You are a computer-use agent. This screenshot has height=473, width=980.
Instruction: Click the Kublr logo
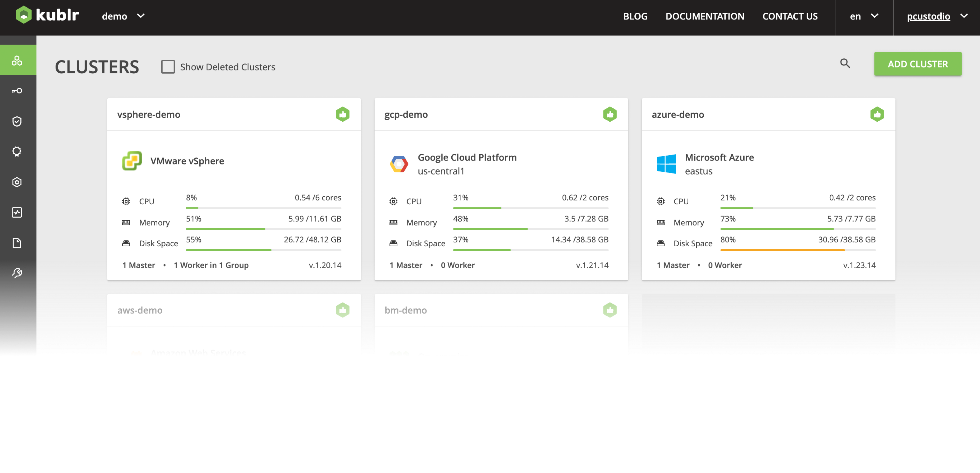[47, 15]
